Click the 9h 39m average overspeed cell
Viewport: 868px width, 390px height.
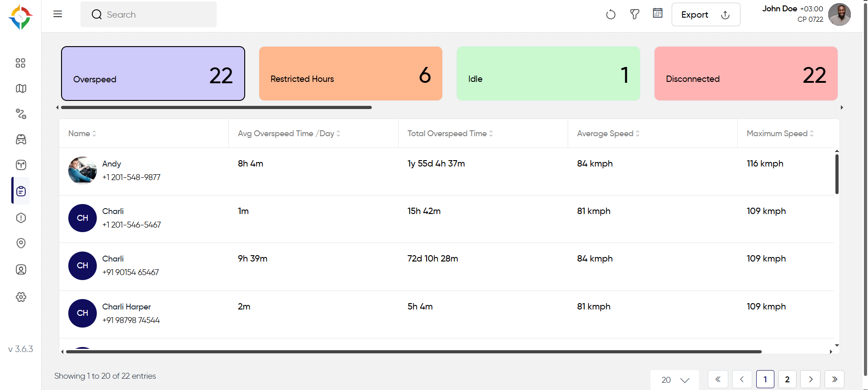(x=252, y=258)
